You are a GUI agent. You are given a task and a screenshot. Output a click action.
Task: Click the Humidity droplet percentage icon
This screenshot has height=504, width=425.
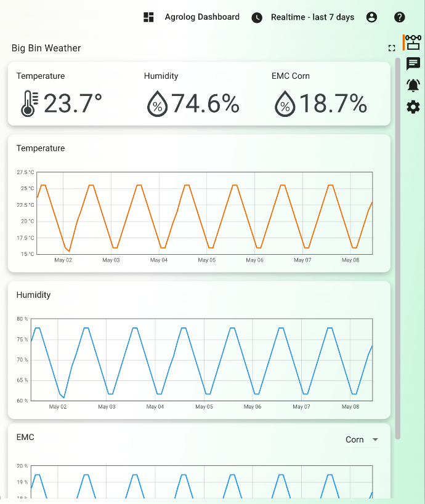coord(157,103)
